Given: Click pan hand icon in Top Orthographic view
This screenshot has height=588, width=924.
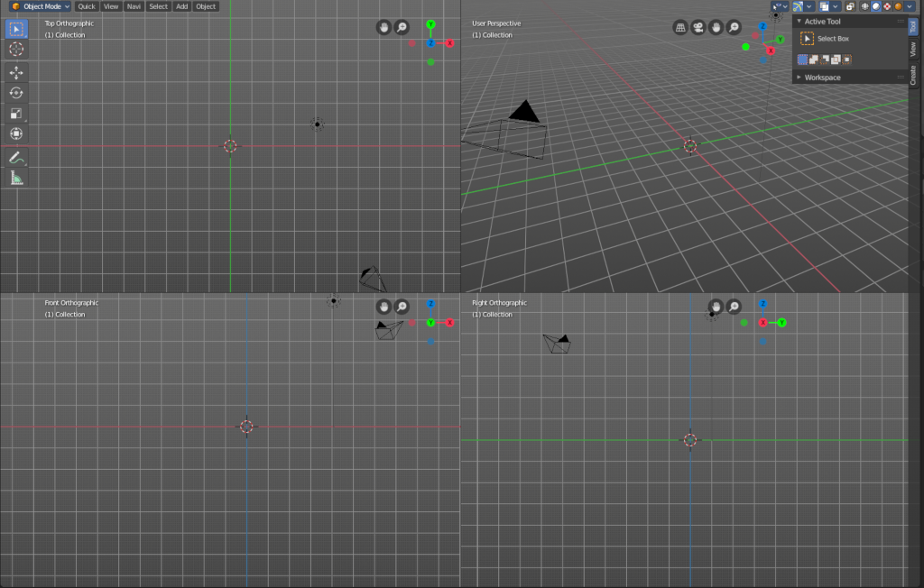Looking at the screenshot, I should (383, 27).
